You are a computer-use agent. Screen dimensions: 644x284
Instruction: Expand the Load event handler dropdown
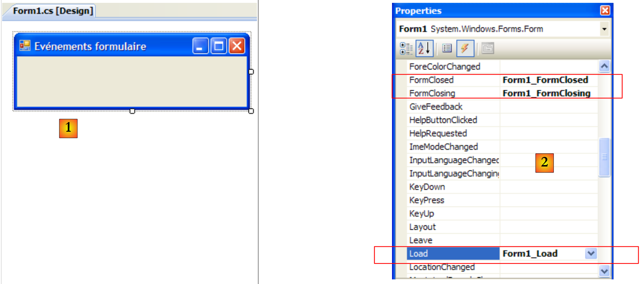[591, 253]
